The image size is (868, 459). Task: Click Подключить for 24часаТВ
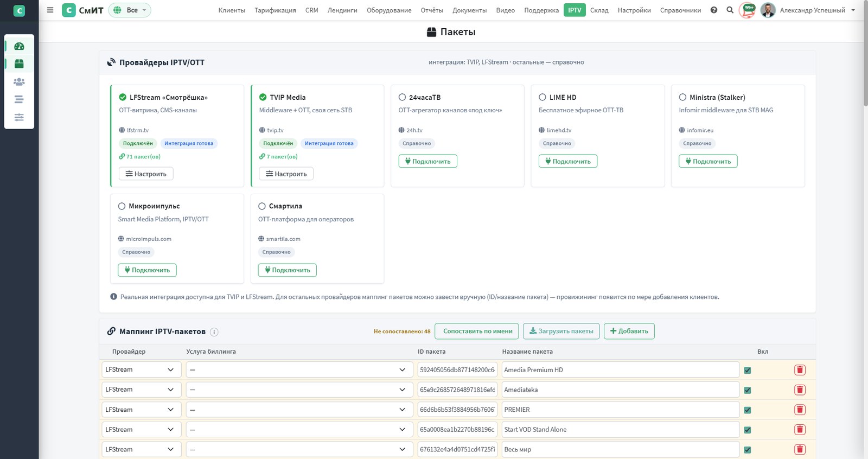click(428, 161)
